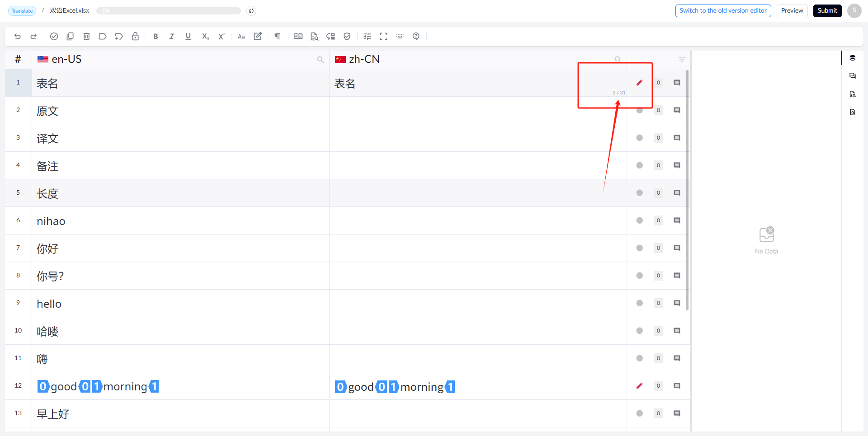The width and height of the screenshot is (868, 436).
Task: Enter fullscreen editor mode
Action: [383, 37]
